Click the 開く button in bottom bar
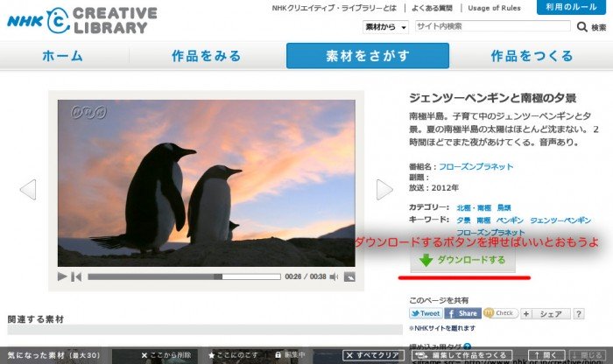Image resolution: width=613 pixels, height=364 pixels. [542, 355]
